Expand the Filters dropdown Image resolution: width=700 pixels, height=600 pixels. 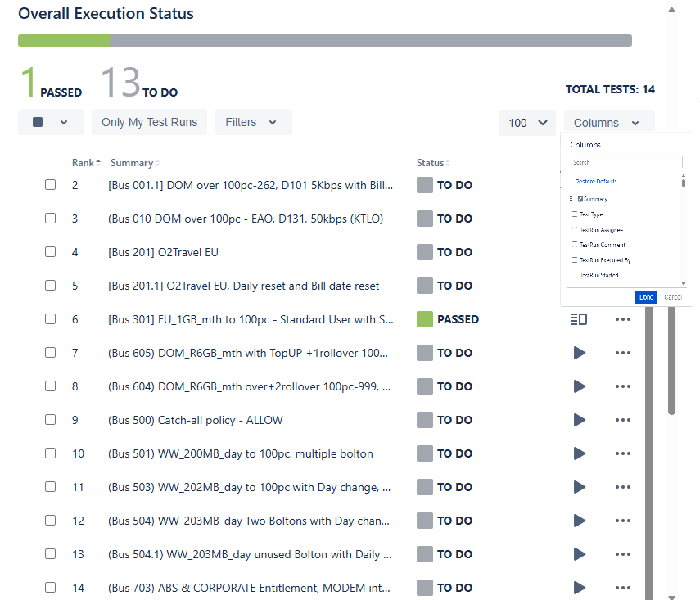point(253,122)
